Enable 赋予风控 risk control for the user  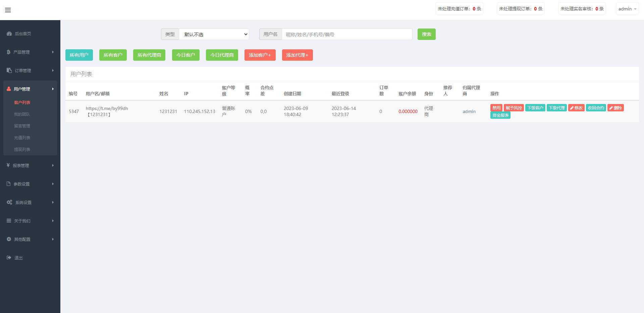click(x=513, y=108)
